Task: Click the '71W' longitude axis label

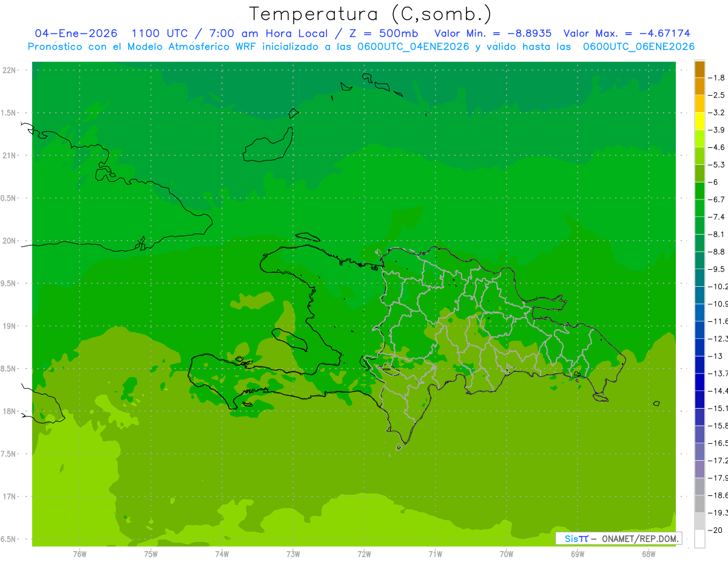Action: tap(435, 554)
